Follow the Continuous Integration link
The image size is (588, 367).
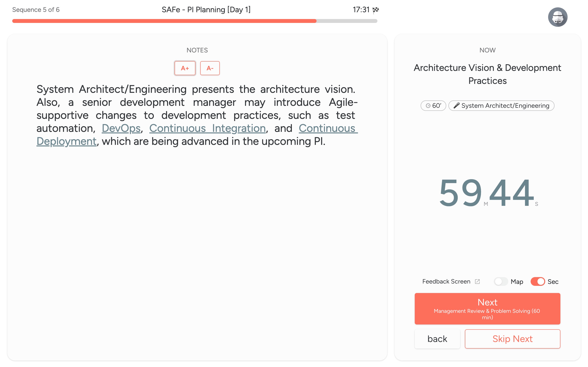pos(207,128)
